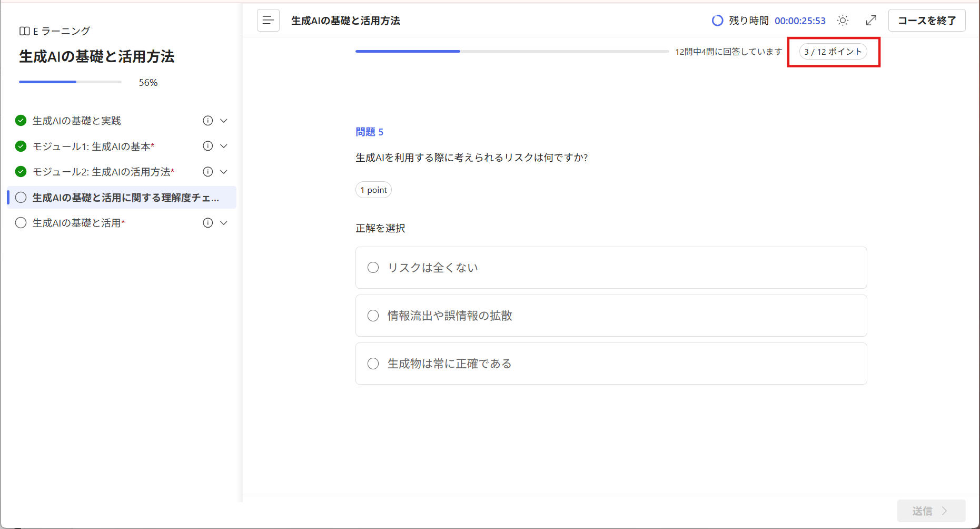Click the E ラーニング book icon
Image resolution: width=980 pixels, height=529 pixels.
[24, 31]
